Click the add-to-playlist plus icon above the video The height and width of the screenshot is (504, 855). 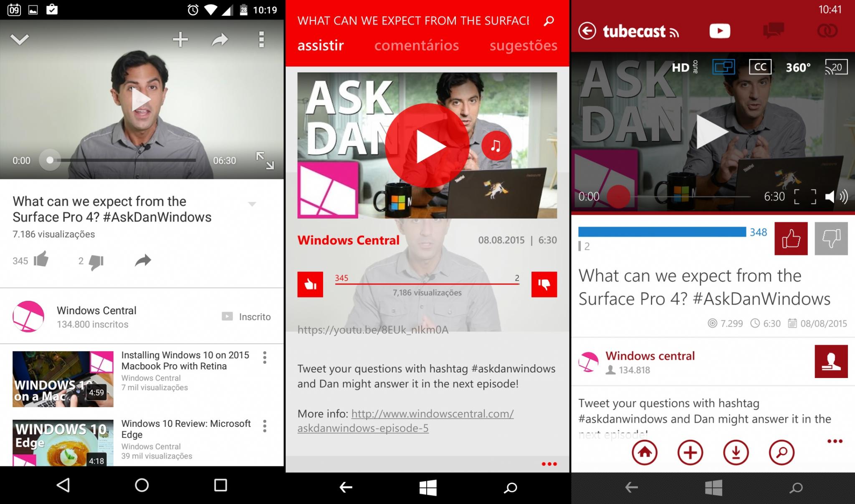pos(180,40)
